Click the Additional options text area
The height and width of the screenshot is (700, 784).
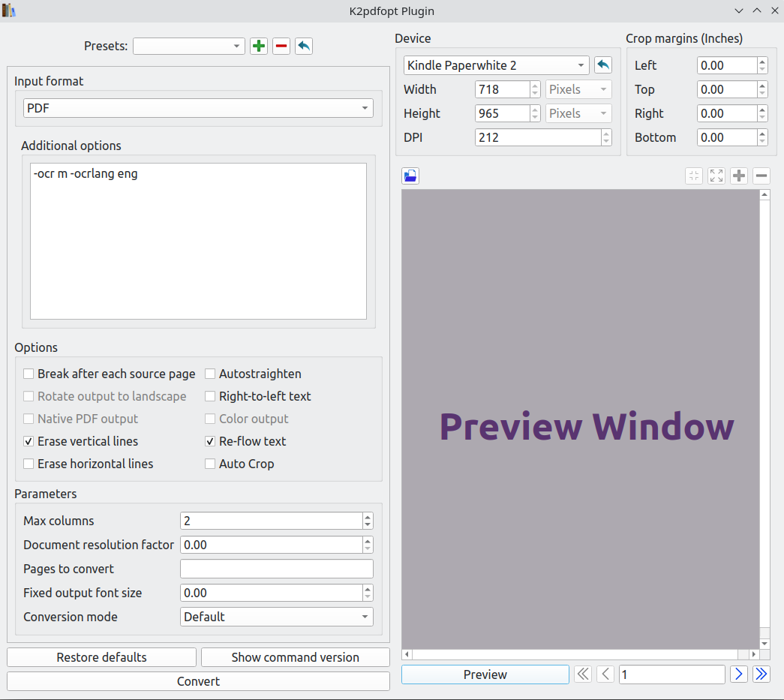(x=198, y=241)
